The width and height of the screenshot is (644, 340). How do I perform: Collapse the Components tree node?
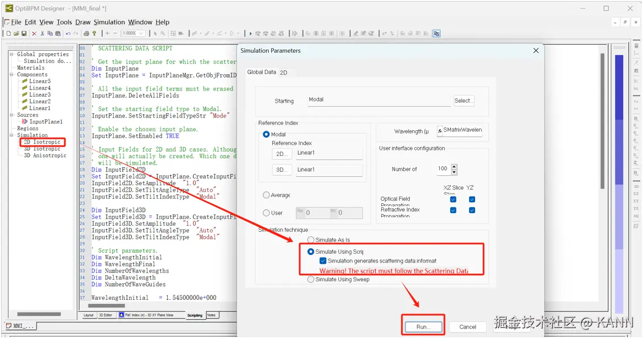[12, 75]
